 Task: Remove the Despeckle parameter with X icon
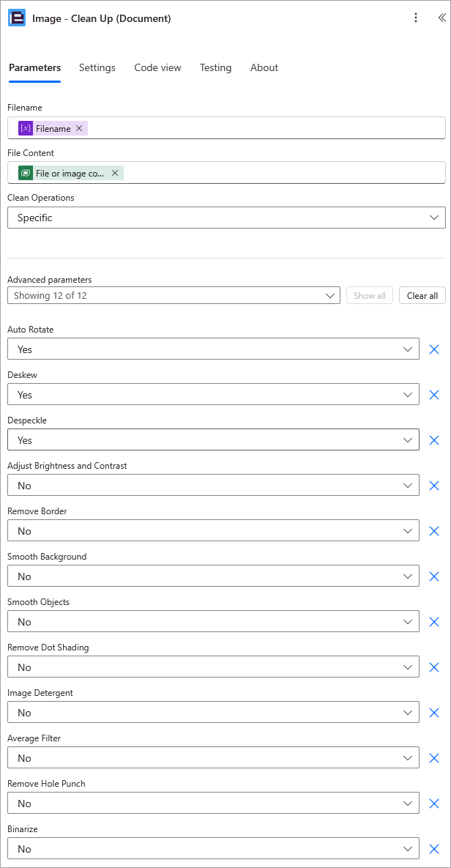(x=434, y=440)
